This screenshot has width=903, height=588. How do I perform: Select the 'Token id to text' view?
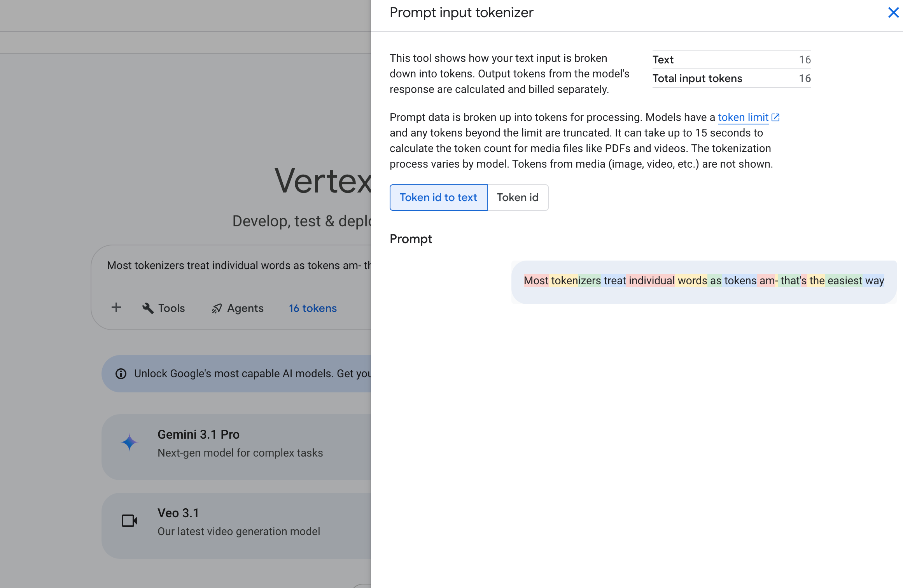(x=438, y=198)
